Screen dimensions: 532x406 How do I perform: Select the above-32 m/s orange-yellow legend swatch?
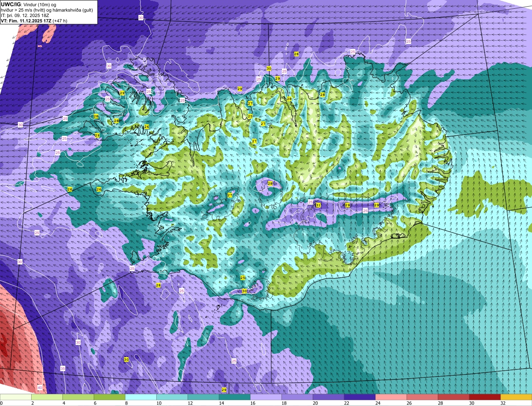coord(516,397)
